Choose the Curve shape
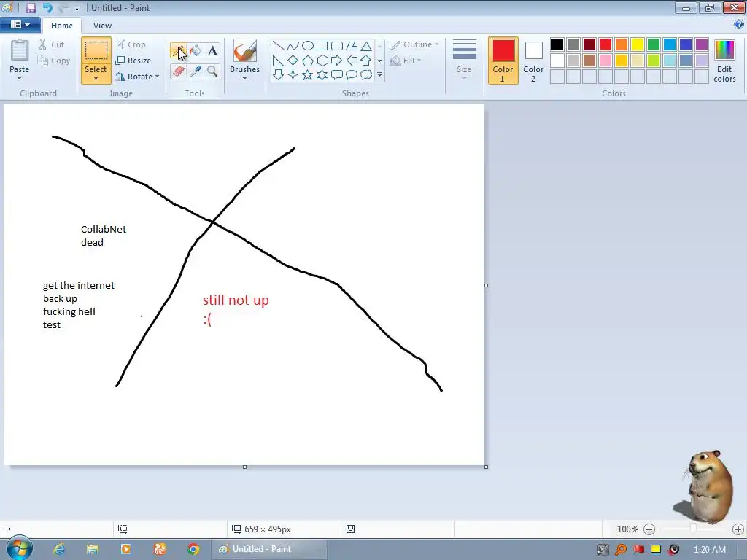Image resolution: width=747 pixels, height=560 pixels. [x=293, y=46]
